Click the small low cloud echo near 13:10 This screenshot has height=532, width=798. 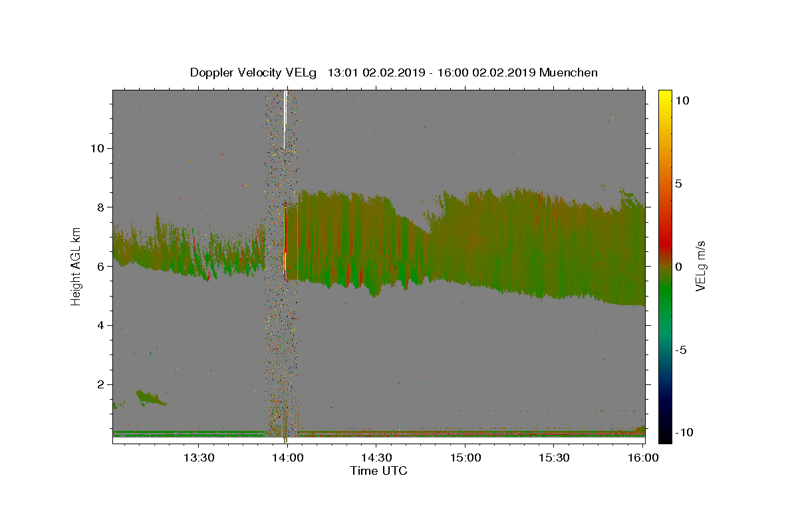[150, 398]
